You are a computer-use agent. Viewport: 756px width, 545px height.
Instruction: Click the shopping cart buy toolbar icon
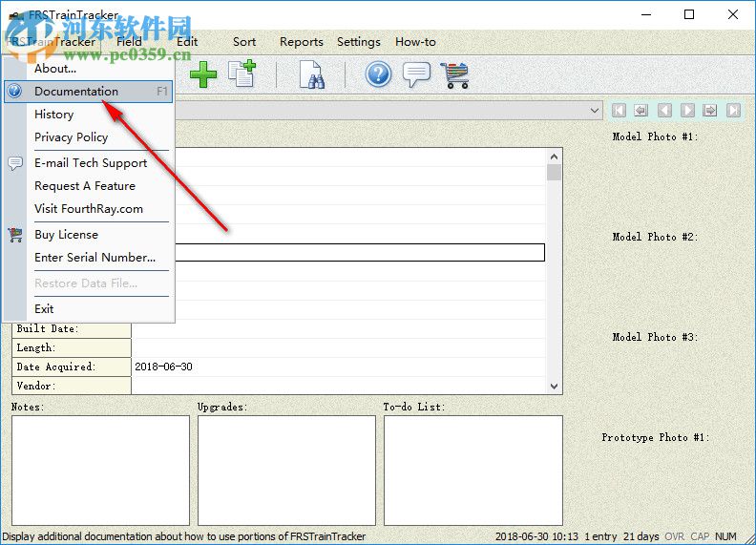click(454, 75)
